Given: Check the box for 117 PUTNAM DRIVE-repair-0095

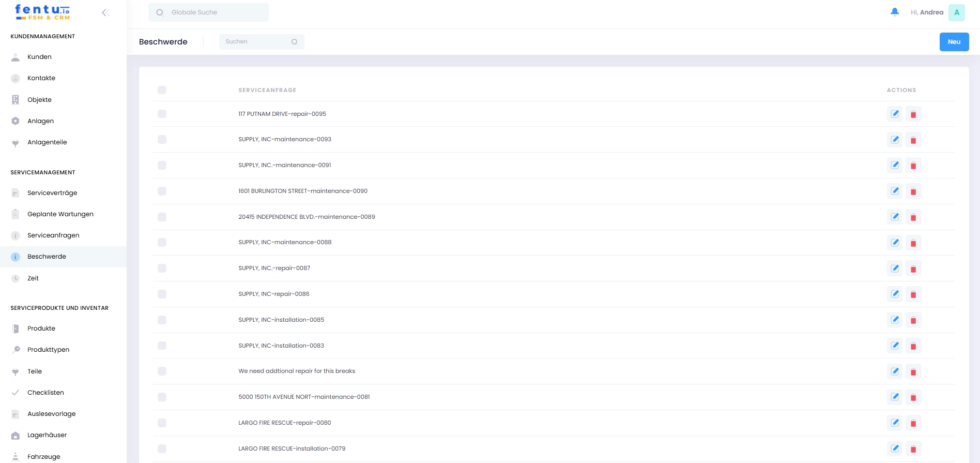Looking at the screenshot, I should (x=162, y=114).
